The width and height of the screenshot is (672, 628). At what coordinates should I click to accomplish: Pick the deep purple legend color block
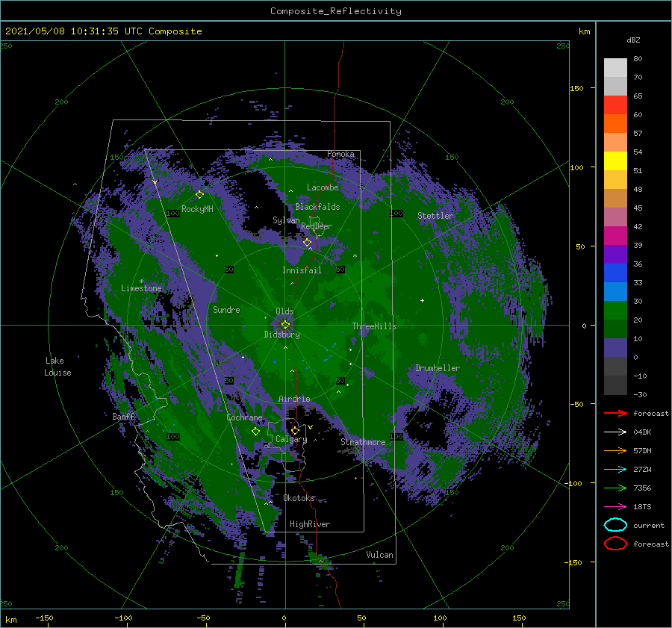(x=615, y=254)
